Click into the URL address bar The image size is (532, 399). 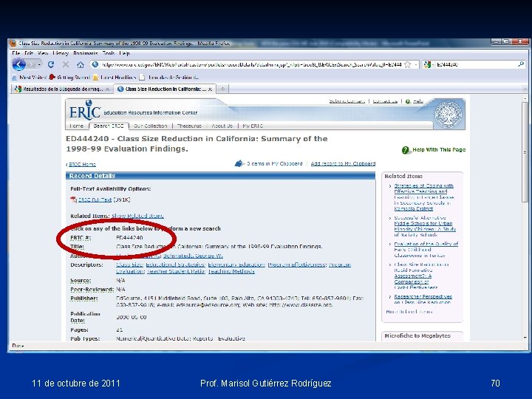point(251,64)
